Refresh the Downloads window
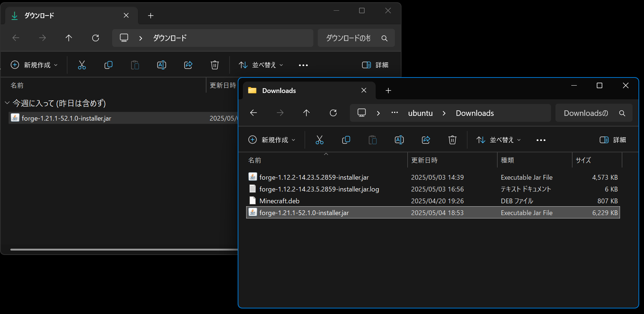Screen dimensions: 644x314 click(333, 113)
